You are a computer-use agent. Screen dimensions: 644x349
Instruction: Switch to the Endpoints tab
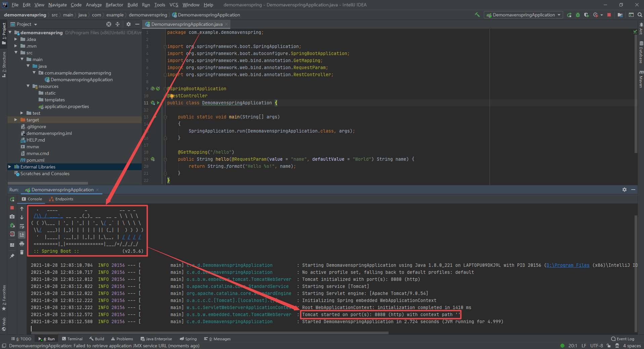61,199
